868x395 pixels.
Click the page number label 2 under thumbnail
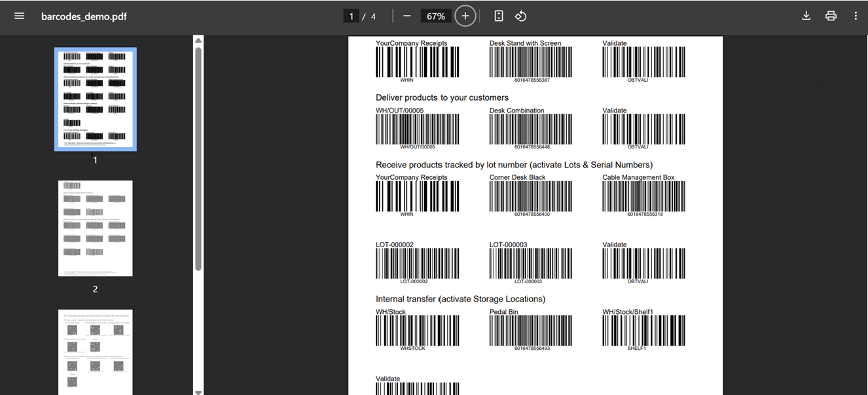(95, 289)
